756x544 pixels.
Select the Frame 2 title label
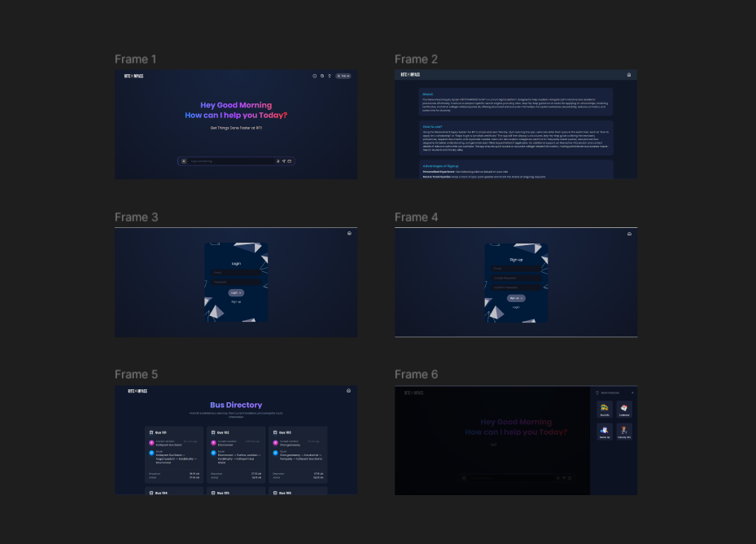416,59
